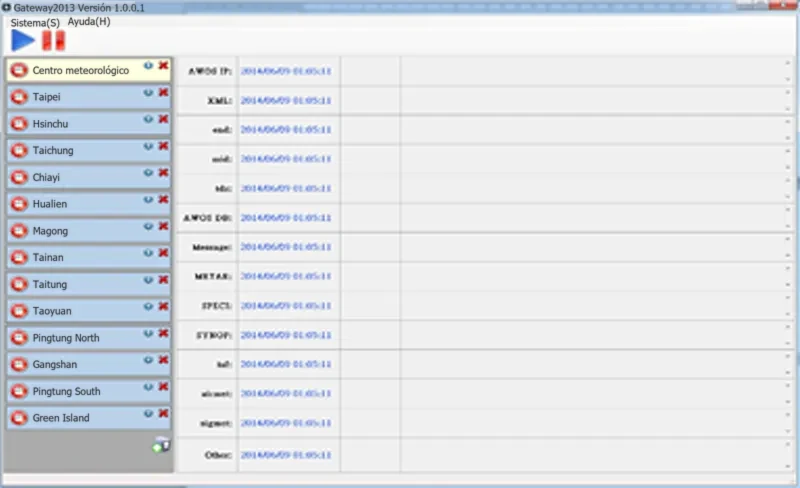Click the blue round icon on Hsinchu row
Screen dimensions: 800x488
(148, 119)
